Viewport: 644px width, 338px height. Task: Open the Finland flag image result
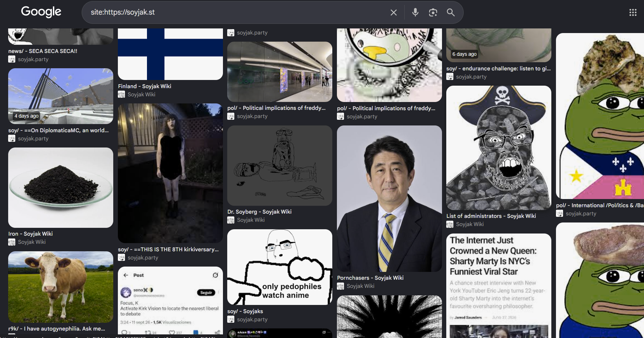pos(170,54)
